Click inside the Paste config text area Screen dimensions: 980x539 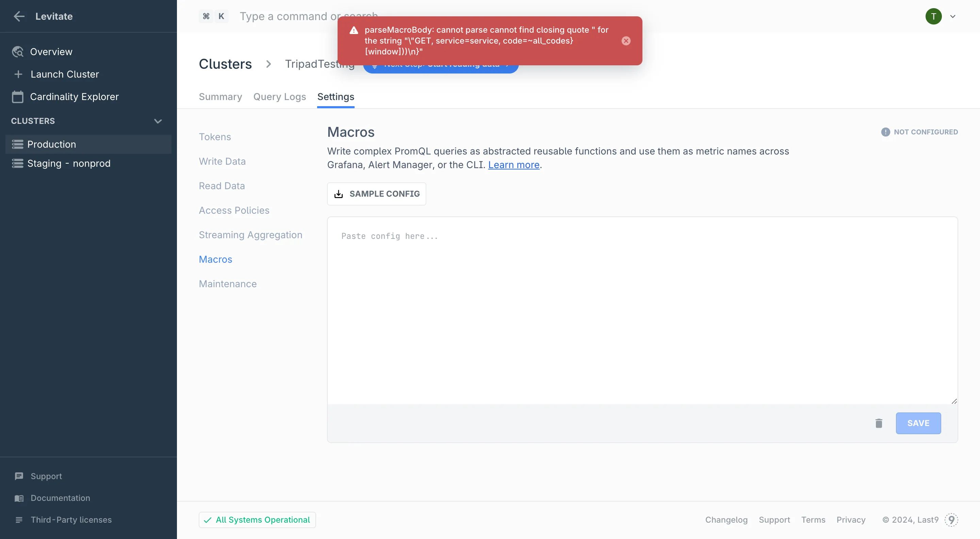coord(642,310)
